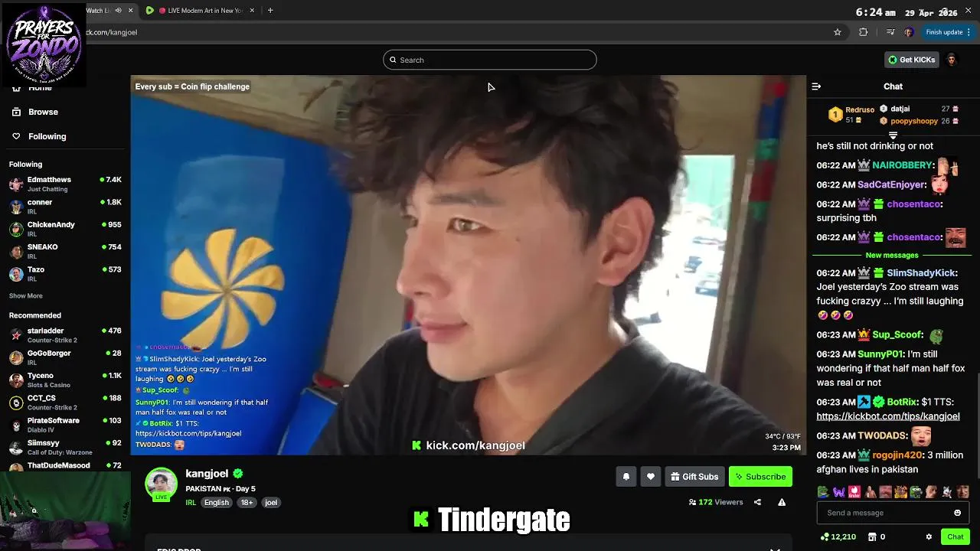The width and height of the screenshot is (980, 551).
Task: Click the Siimssyy channel avatar
Action: pyautogui.click(x=16, y=447)
